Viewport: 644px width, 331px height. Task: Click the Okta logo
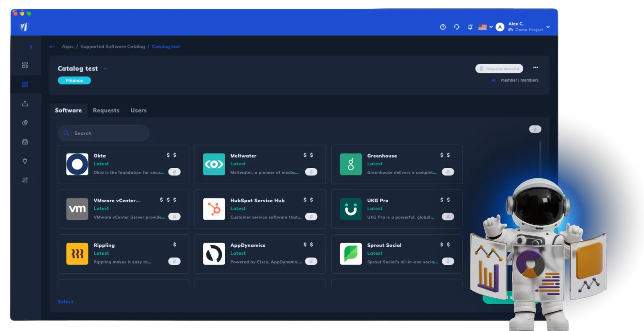[77, 164]
